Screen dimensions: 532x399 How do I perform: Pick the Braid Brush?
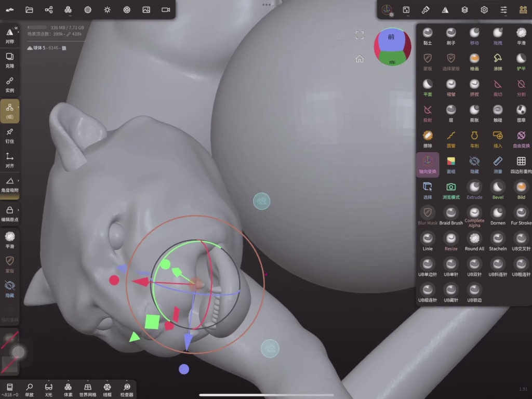point(451,217)
